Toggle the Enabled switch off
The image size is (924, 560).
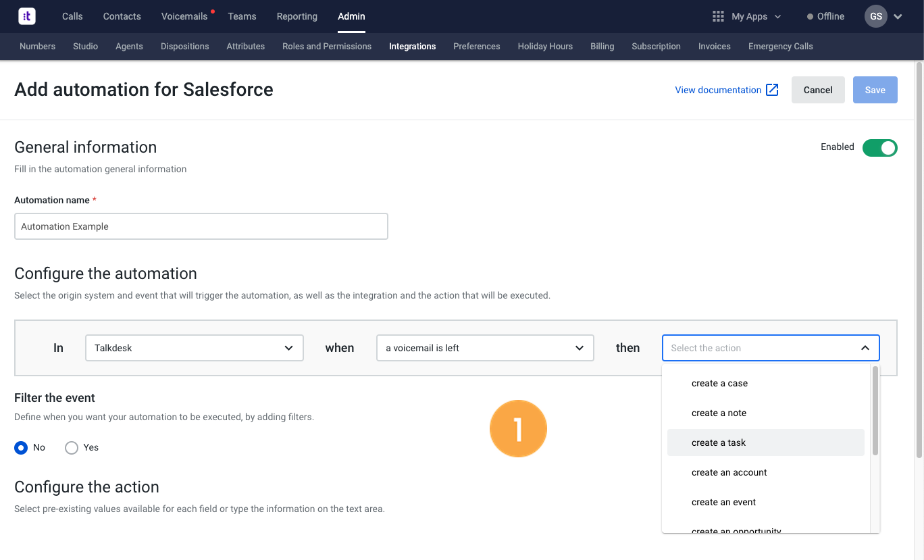(880, 147)
